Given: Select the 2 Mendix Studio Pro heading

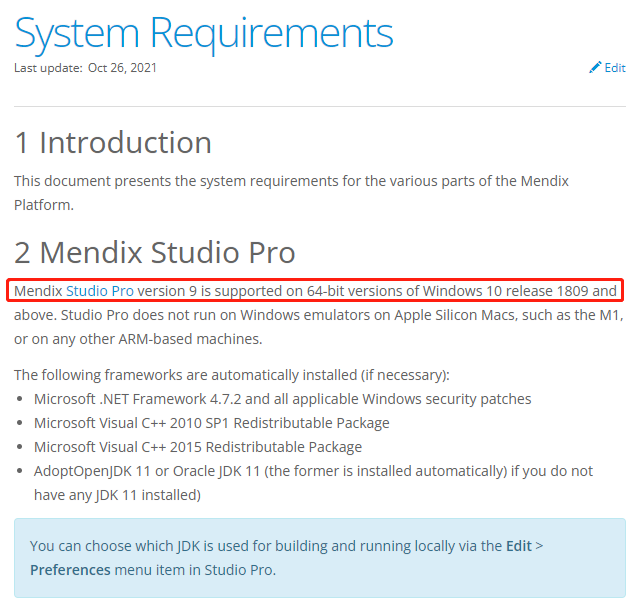Looking at the screenshot, I should tap(155, 252).
